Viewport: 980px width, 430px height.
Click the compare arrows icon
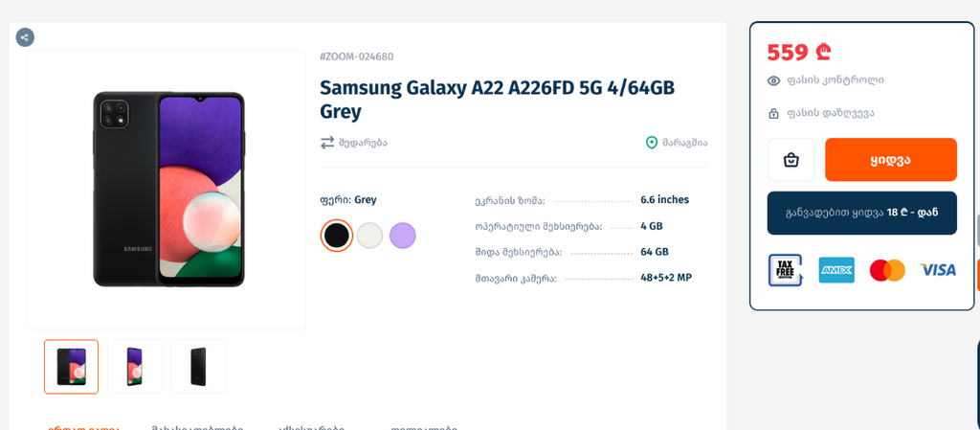click(327, 143)
